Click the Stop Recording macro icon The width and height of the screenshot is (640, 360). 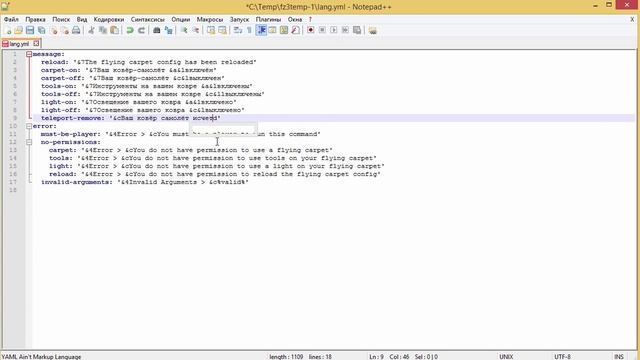pyautogui.click(x=322, y=30)
